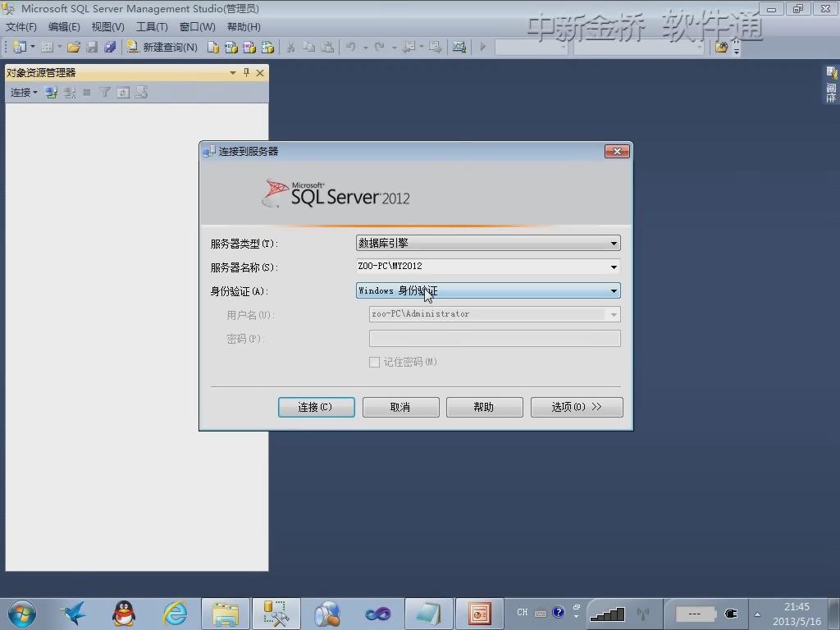Click the 选项(O) >> button
840x630 pixels.
(x=577, y=407)
